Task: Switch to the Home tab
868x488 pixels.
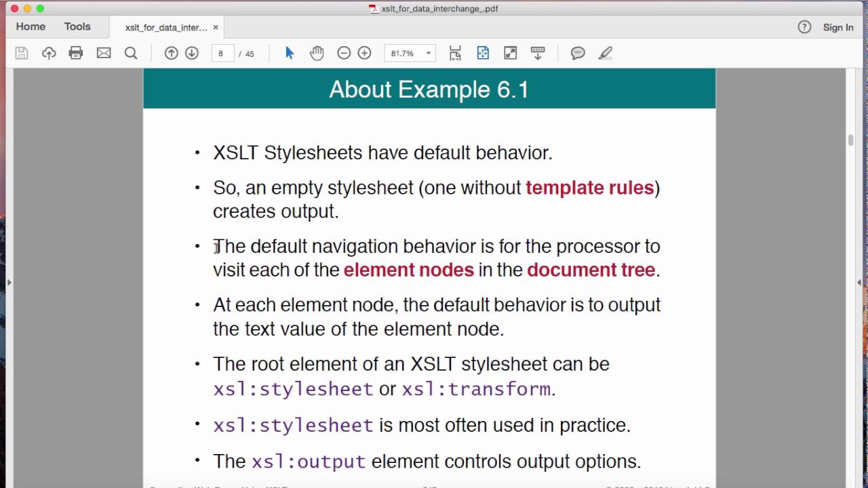Action: pyautogui.click(x=31, y=26)
